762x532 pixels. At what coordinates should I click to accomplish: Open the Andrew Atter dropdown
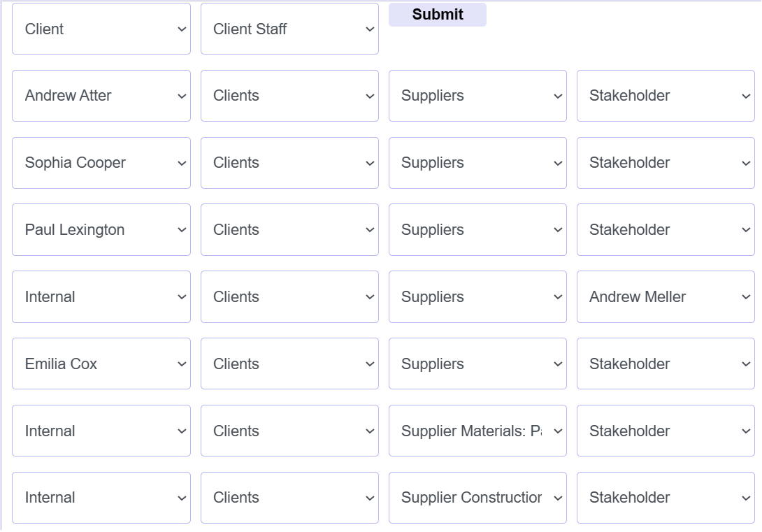(101, 96)
